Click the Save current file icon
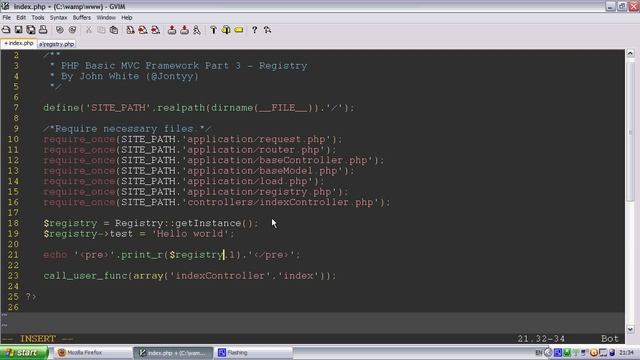Image resolution: width=640 pixels, height=360 pixels. [18, 30]
